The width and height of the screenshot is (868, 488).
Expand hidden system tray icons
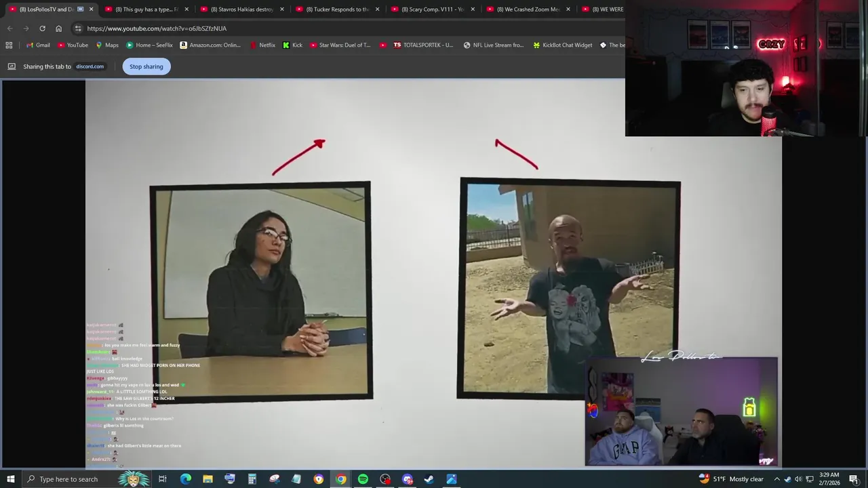(x=776, y=479)
